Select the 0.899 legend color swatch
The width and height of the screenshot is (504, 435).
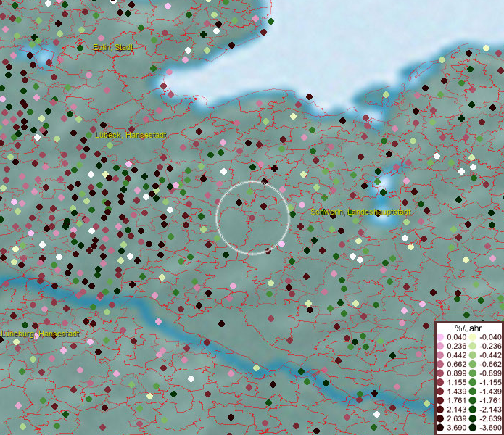coord(440,373)
